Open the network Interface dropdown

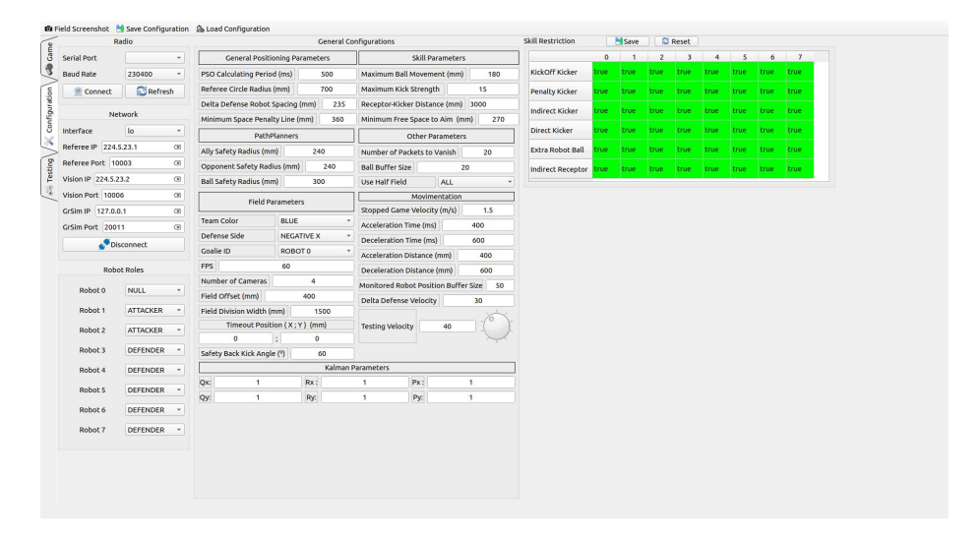pos(154,131)
